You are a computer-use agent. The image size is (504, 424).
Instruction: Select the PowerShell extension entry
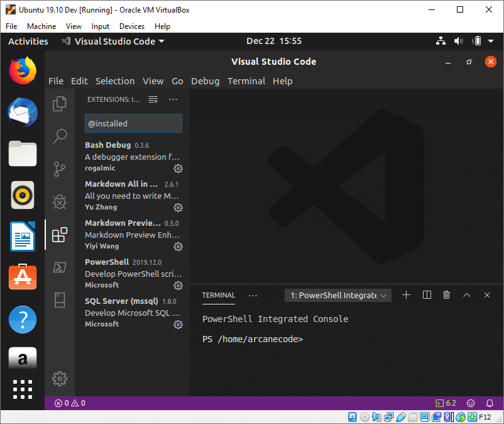[133, 274]
